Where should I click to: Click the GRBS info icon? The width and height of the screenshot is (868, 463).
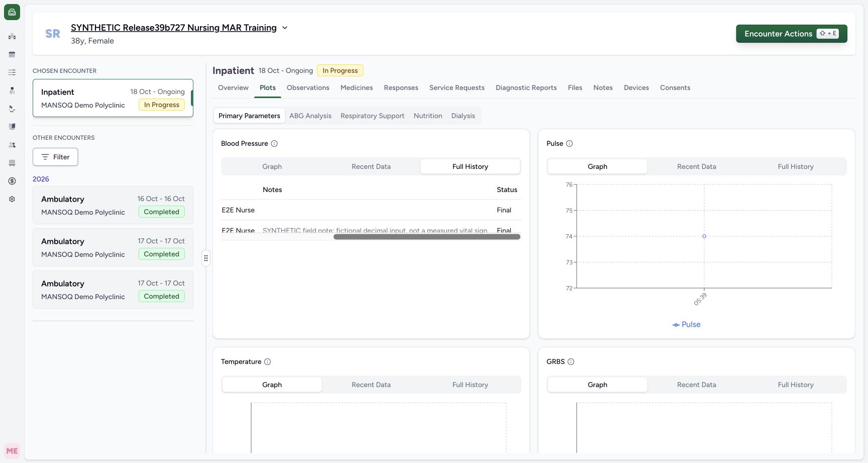pyautogui.click(x=571, y=361)
